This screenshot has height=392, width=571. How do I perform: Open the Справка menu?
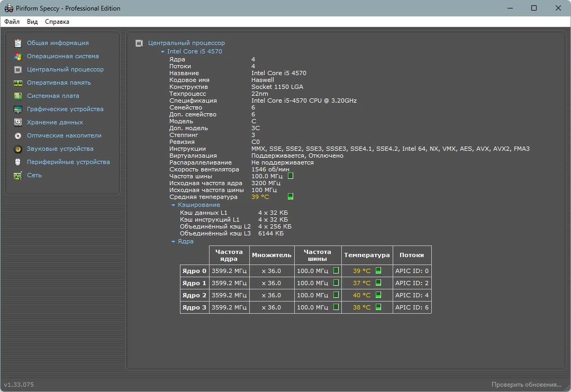57,22
